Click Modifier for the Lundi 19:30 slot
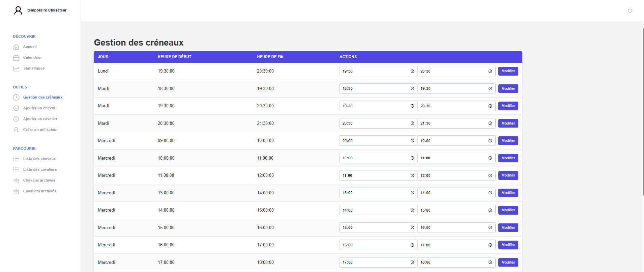644x272 pixels. 508,71
